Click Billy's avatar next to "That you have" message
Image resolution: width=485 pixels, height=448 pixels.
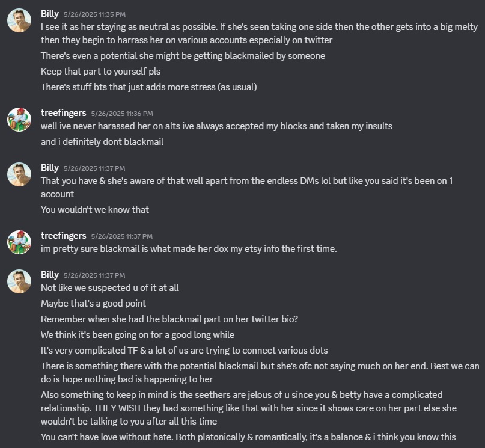(19, 174)
